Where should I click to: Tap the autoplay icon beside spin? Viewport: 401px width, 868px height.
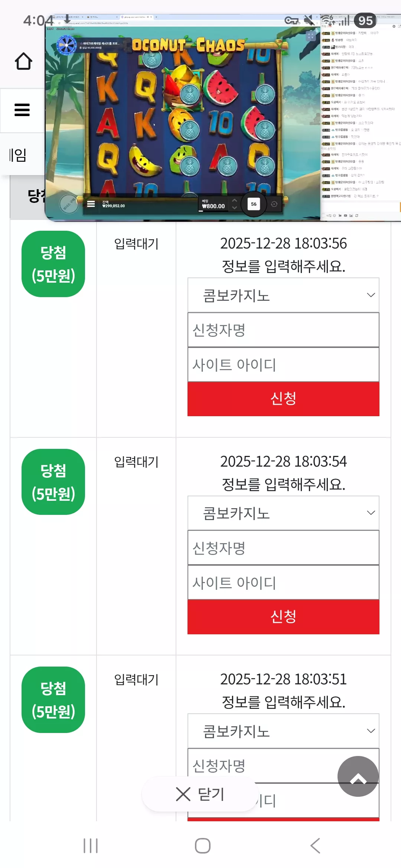(274, 204)
